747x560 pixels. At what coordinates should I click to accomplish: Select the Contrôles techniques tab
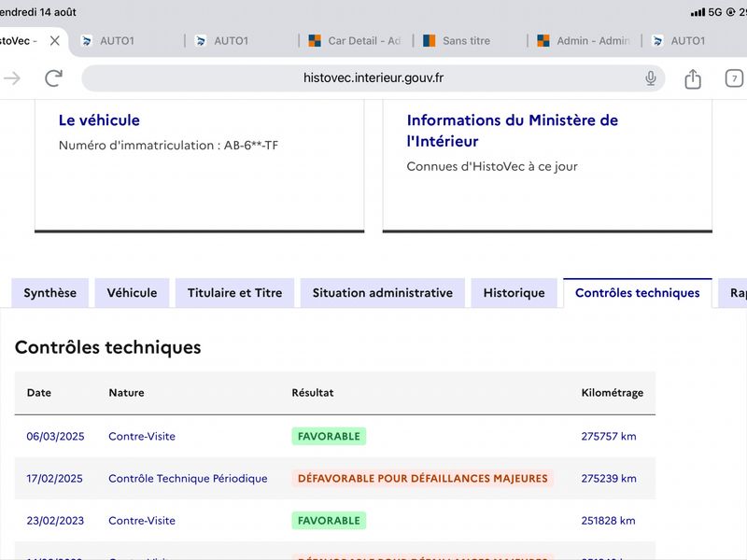[638, 293]
